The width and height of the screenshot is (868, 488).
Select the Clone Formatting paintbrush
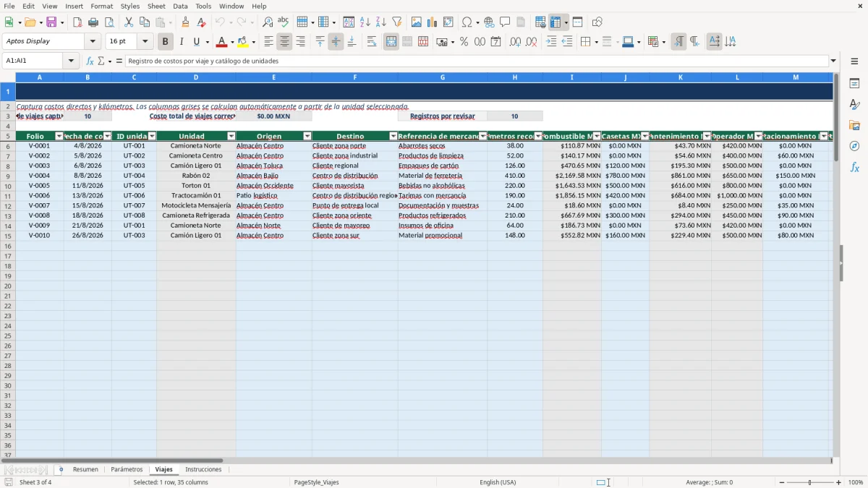point(186,22)
